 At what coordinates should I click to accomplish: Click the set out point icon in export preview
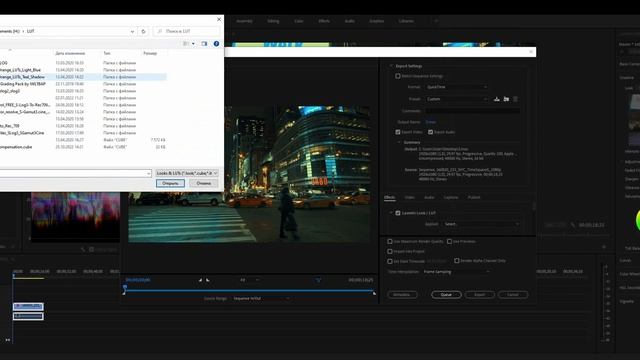click(208, 280)
